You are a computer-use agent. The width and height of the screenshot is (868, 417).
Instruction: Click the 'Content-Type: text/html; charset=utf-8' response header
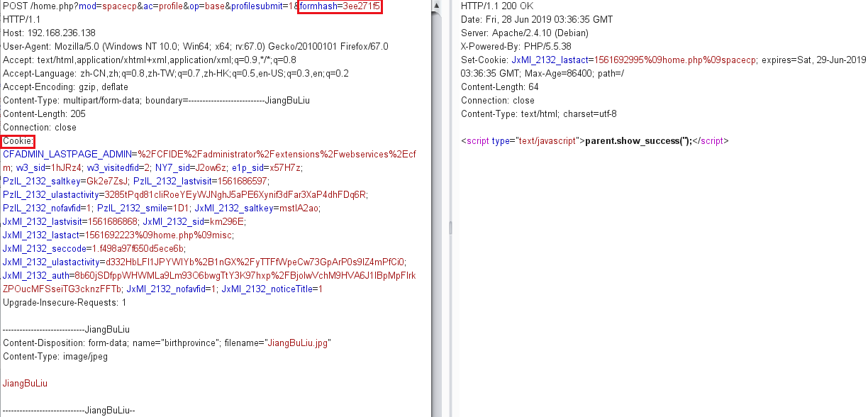click(x=539, y=113)
